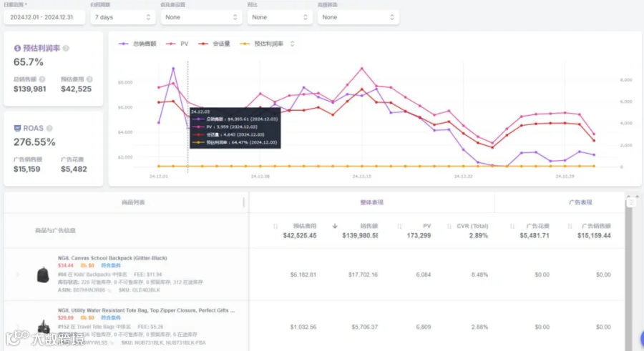Switch to 广告表现 tab
This screenshot has width=644, height=351.
(x=580, y=202)
